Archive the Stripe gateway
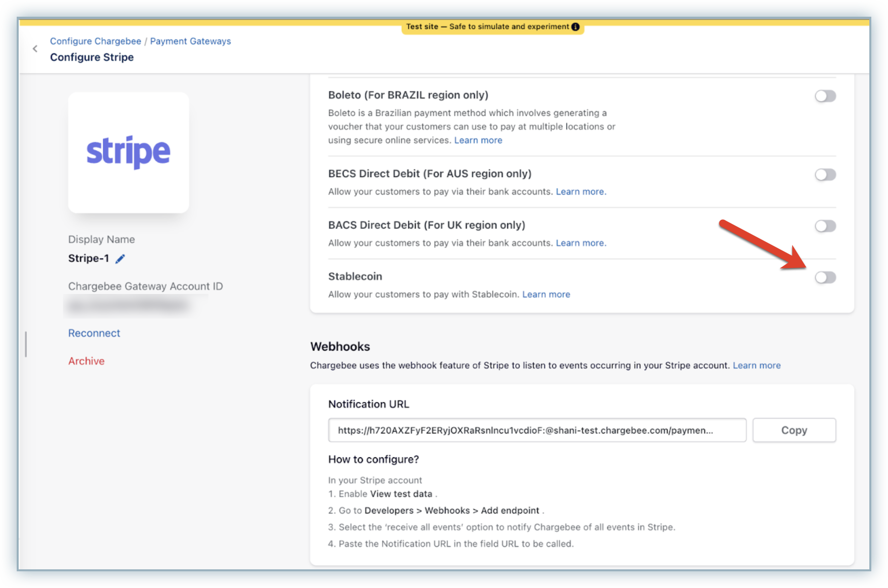 pyautogui.click(x=86, y=361)
